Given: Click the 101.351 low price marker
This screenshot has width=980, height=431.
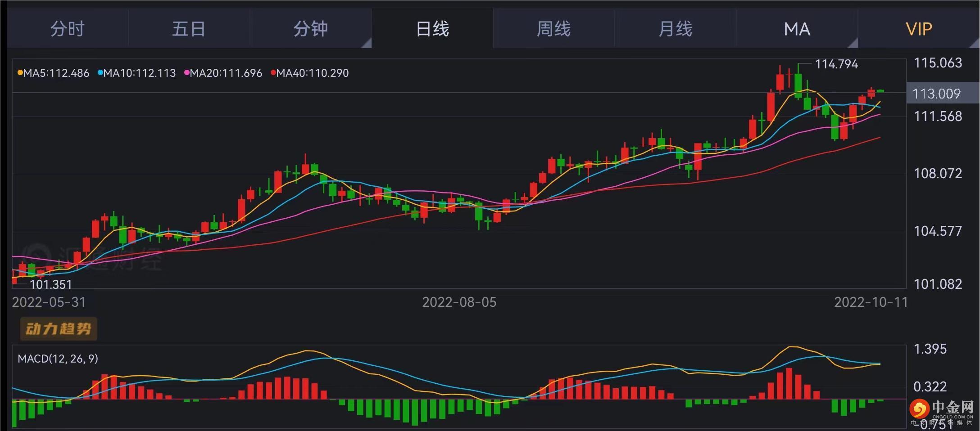Looking at the screenshot, I should point(50,284).
